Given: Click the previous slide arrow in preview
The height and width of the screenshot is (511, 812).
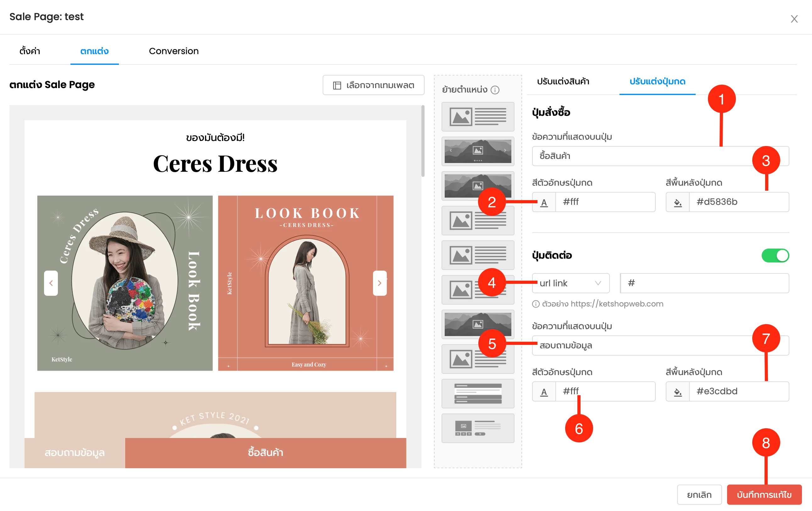Looking at the screenshot, I should click(51, 283).
